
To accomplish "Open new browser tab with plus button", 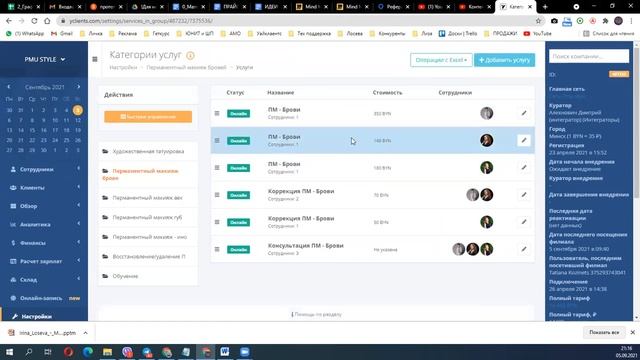I will [545, 7].
